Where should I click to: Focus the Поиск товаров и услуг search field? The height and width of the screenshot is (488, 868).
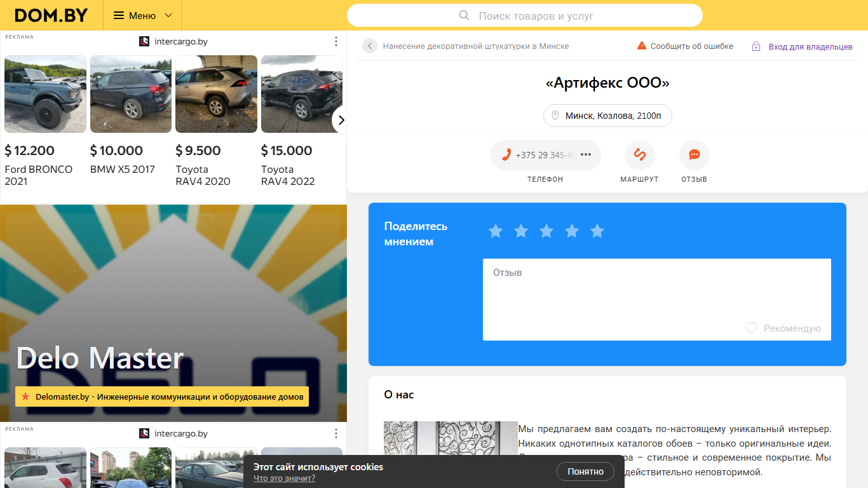click(x=525, y=15)
